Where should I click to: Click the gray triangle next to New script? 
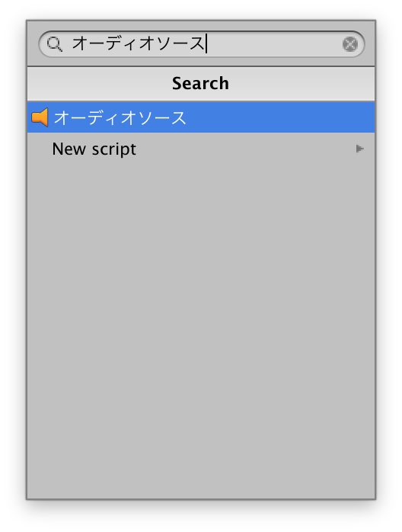coord(359,149)
